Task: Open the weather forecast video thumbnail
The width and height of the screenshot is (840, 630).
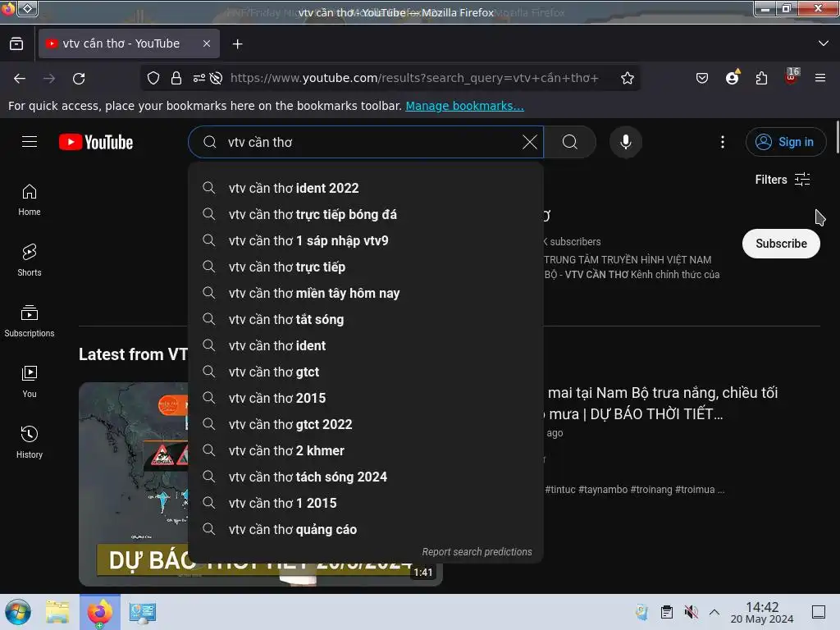Action: click(134, 484)
